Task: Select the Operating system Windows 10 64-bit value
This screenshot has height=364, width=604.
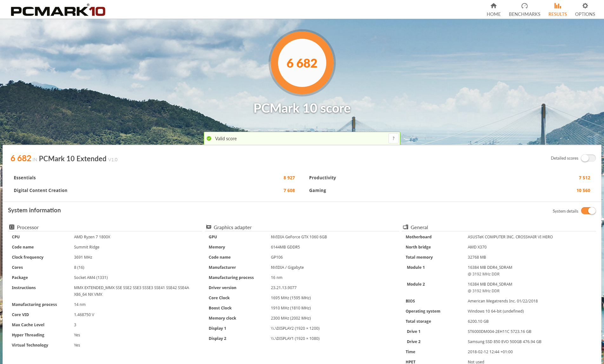Action: [x=496, y=311]
